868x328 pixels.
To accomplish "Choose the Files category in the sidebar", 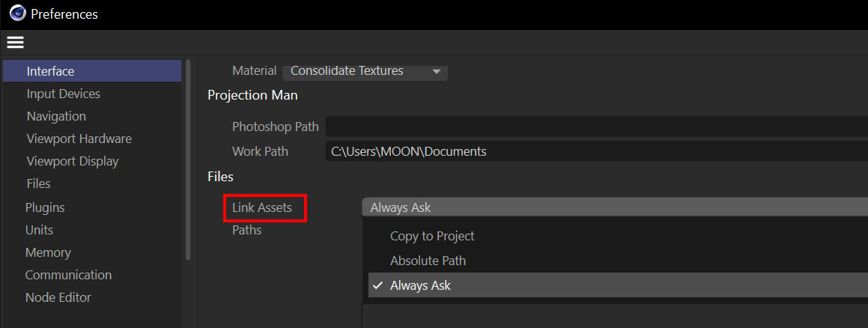I will (39, 183).
